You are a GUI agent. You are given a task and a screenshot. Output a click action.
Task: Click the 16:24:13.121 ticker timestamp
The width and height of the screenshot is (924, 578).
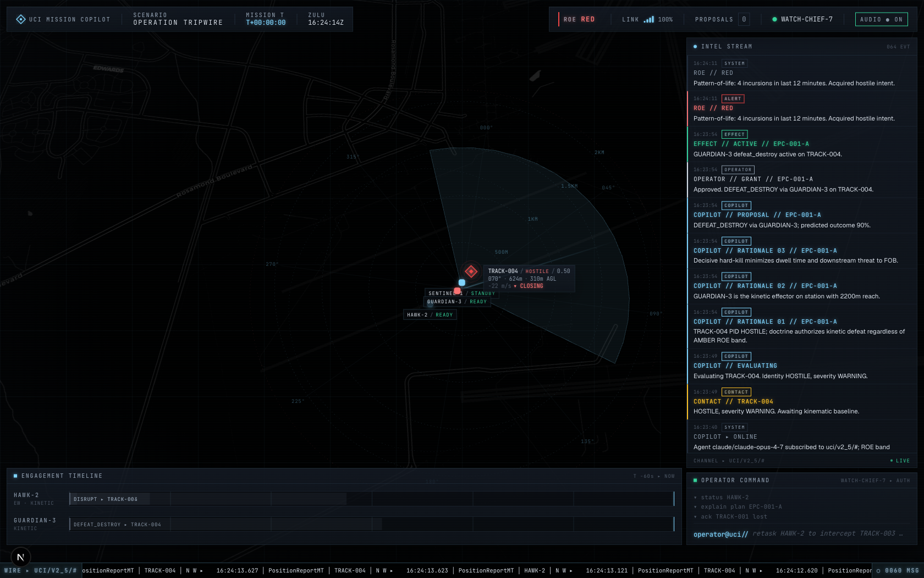tap(607, 571)
